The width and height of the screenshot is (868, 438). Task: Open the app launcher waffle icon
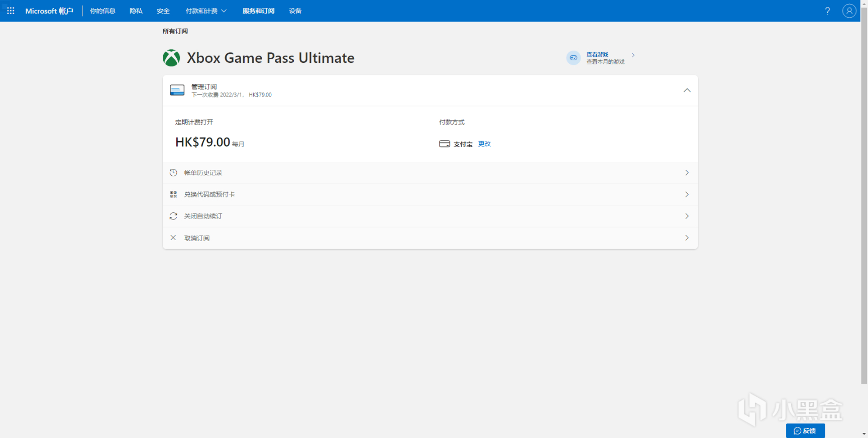11,11
